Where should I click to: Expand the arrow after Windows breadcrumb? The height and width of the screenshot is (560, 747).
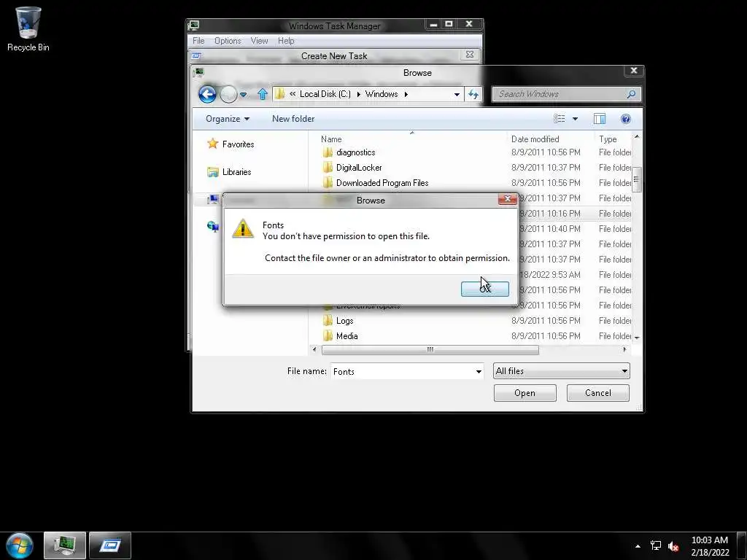tap(406, 94)
